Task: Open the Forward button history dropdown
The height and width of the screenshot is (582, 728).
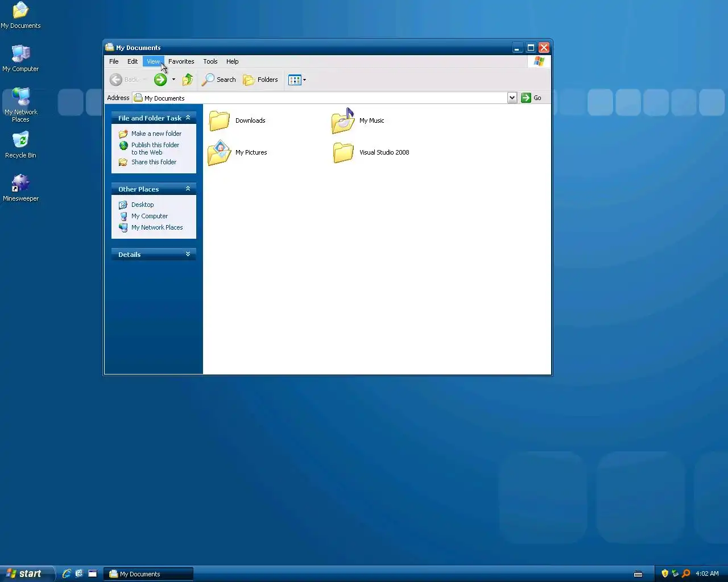Action: click(173, 80)
